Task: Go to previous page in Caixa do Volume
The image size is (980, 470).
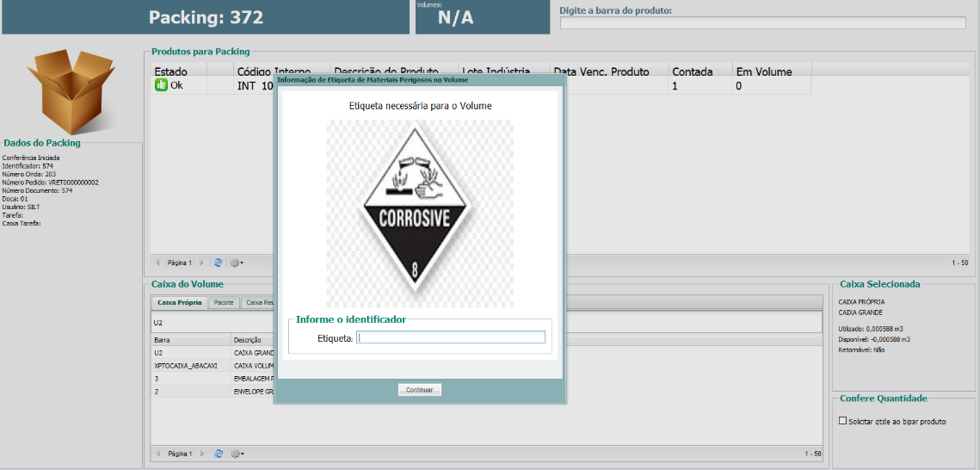Action: [157, 454]
